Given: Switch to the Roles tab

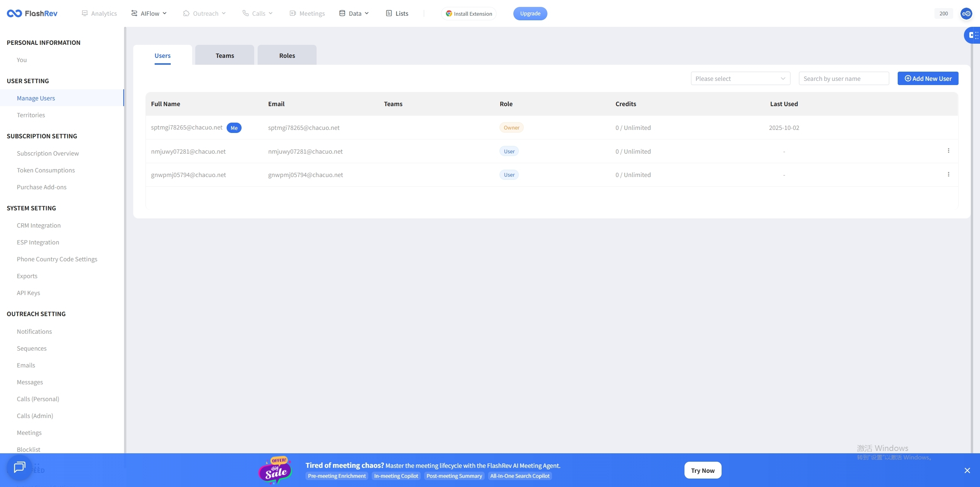Looking at the screenshot, I should click(287, 56).
